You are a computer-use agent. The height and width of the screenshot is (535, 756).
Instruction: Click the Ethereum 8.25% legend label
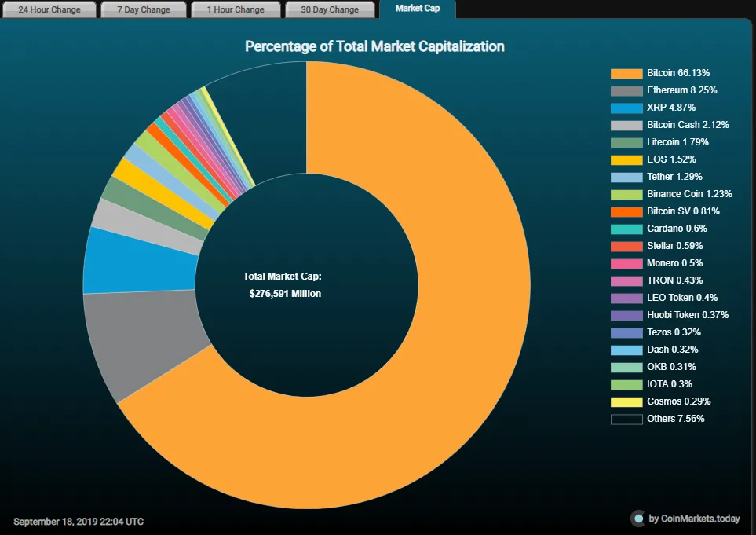(x=681, y=90)
